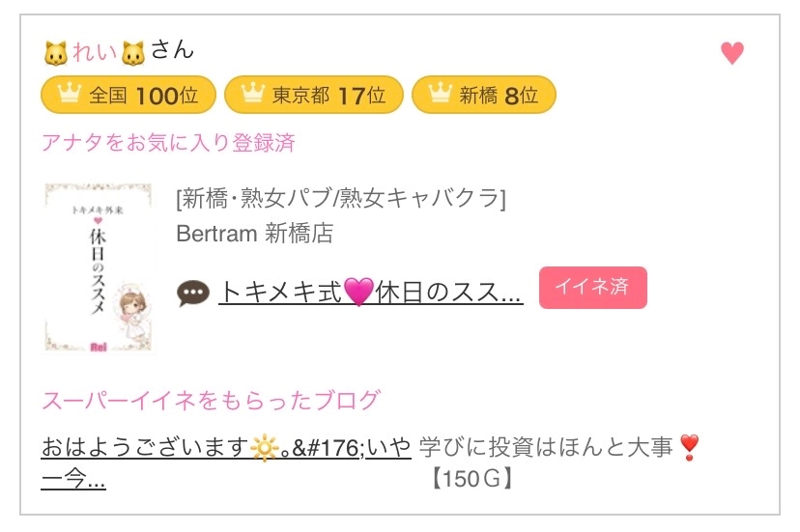
Task: Open the Bertram 新橋店 shop name
Action: (255, 234)
